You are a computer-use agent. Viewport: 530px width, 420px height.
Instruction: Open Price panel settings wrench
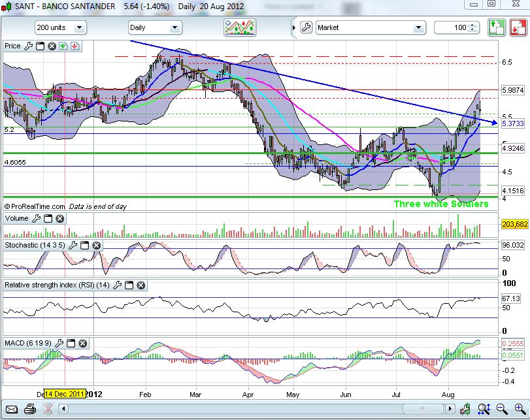[x=28, y=46]
